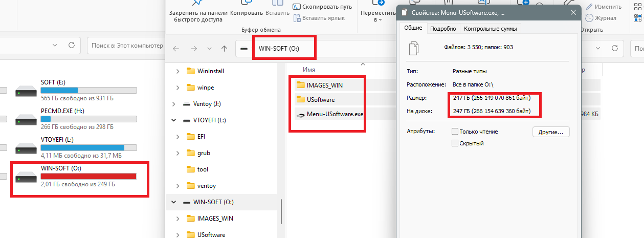The image size is (644, 238).
Task: Click the Up one level arrow
Action: click(x=224, y=49)
